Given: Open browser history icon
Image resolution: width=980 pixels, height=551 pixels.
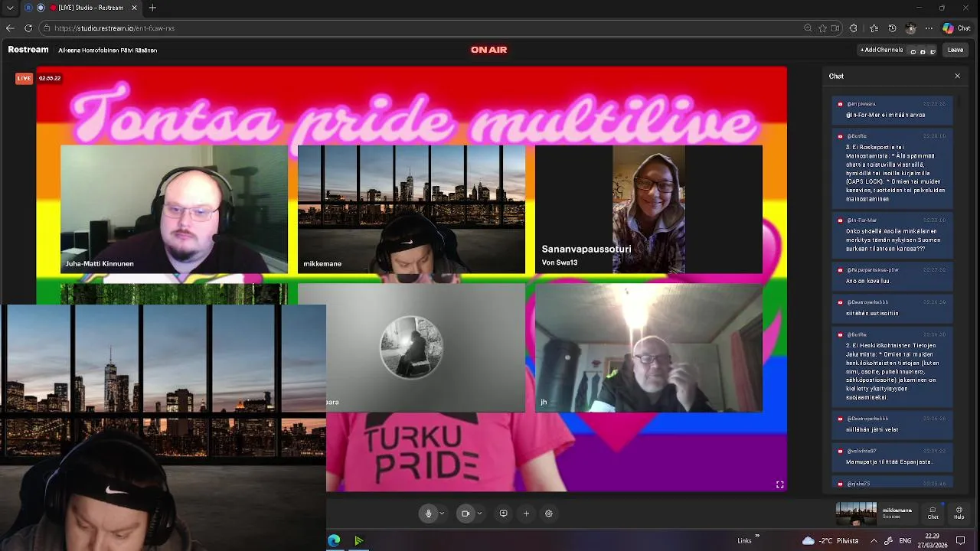Looking at the screenshot, I should click(892, 28).
